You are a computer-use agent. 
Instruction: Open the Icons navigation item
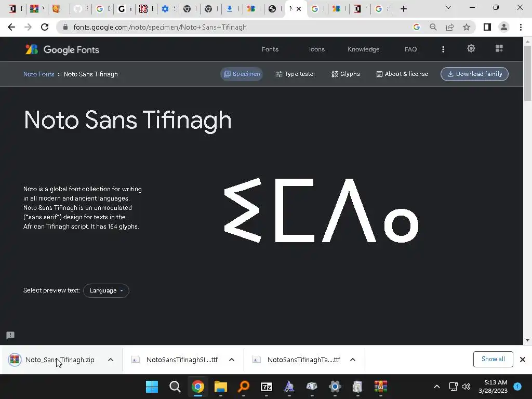pyautogui.click(x=316, y=49)
